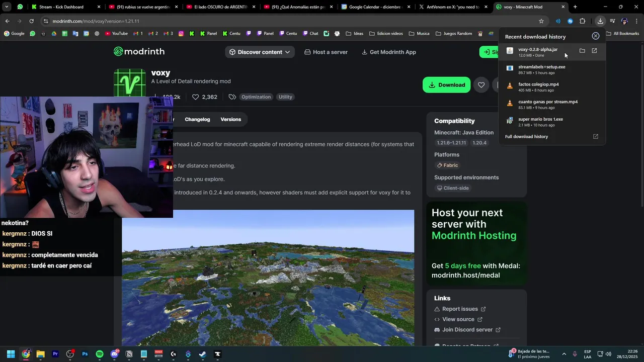
Task: Open Spotify from taskbar
Action: pos(100,354)
